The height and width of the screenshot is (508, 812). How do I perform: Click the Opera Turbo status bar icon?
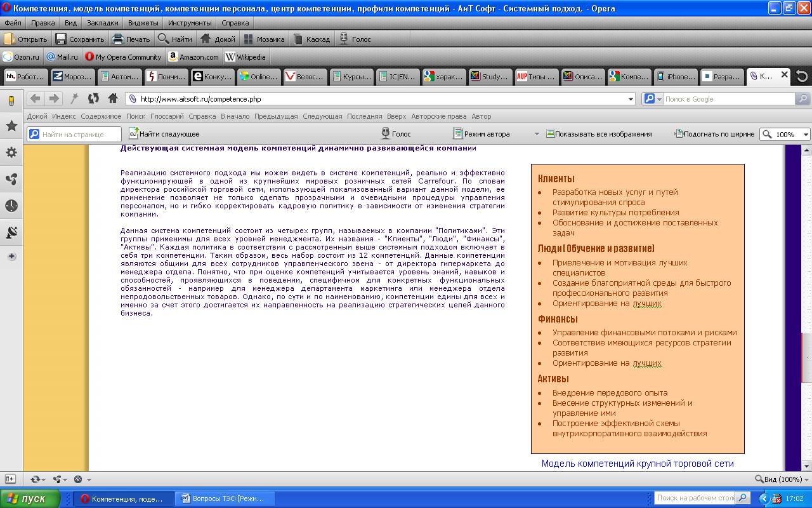78,479
